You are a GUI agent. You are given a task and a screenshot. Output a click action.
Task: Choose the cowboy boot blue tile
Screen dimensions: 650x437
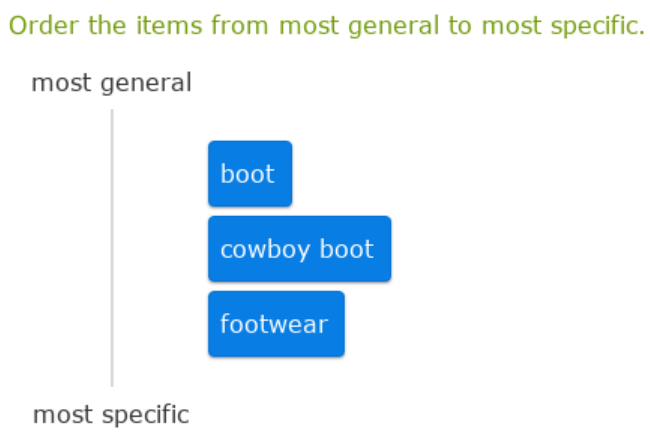click(298, 249)
